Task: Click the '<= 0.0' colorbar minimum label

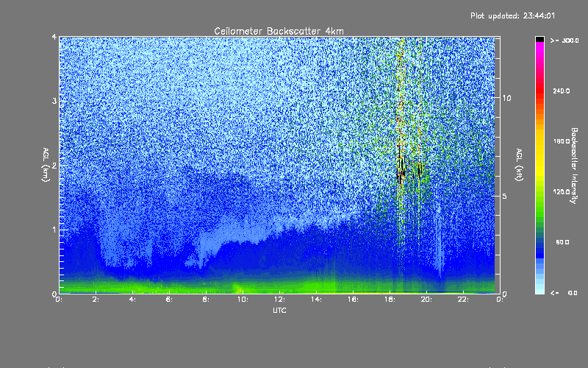Action: pyautogui.click(x=564, y=293)
